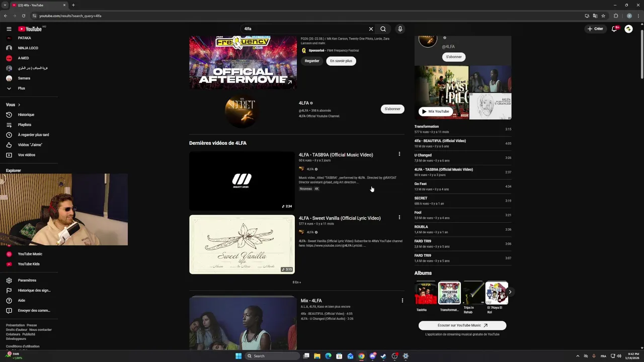Click the translate page icon in address bar
The height and width of the screenshot is (362, 644).
[x=595, y=16]
